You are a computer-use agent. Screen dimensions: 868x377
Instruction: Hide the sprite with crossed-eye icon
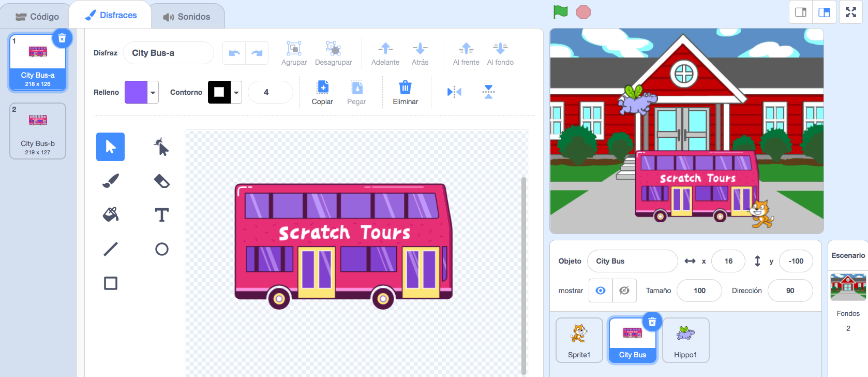[x=624, y=291]
